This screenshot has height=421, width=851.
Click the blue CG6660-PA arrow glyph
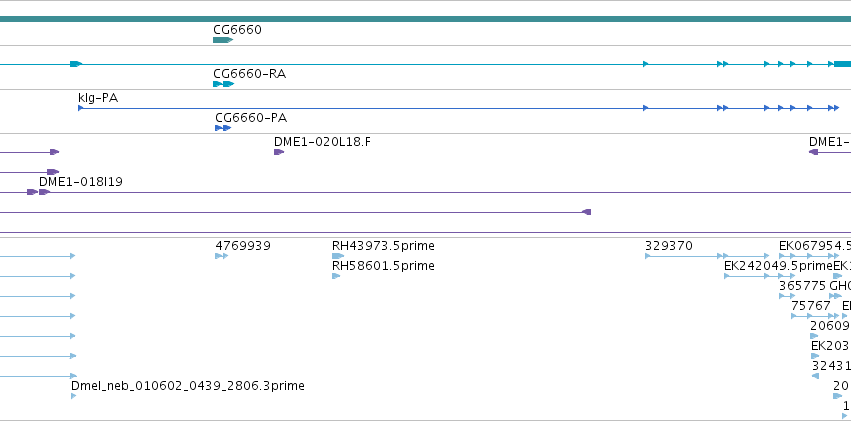(223, 128)
